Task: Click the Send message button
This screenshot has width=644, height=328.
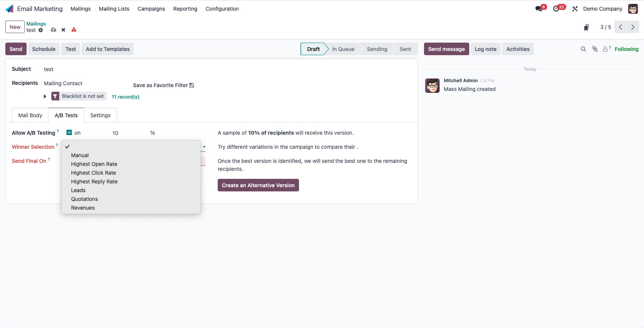Action: pos(446,49)
